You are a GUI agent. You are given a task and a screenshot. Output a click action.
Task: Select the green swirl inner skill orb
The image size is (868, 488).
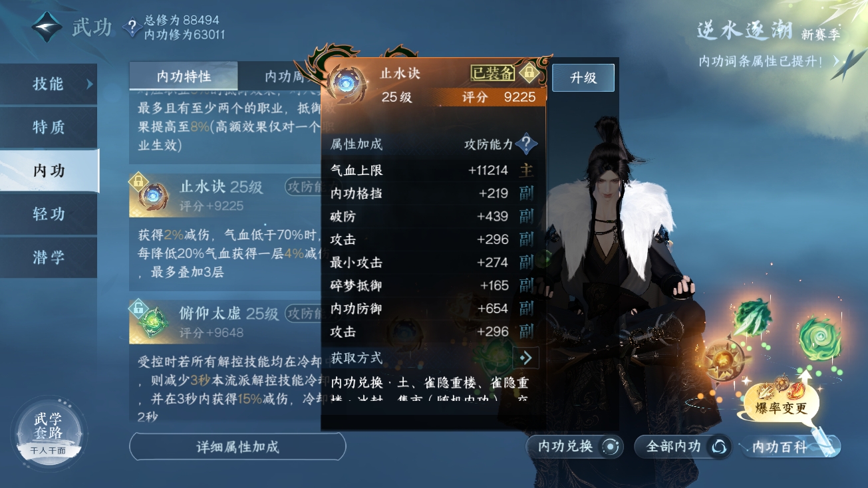tap(819, 338)
